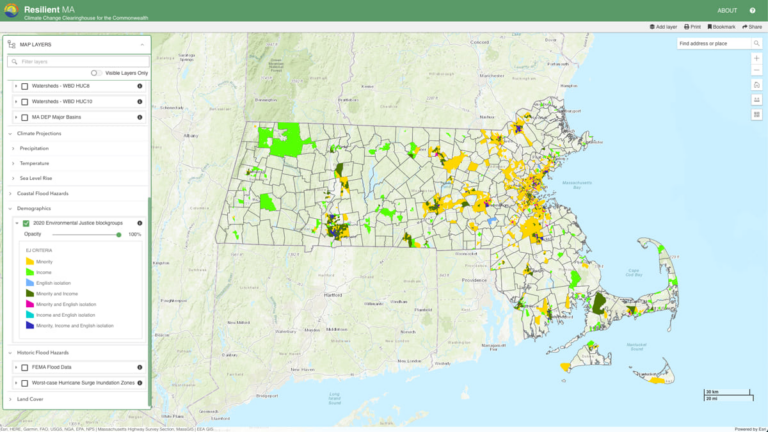Zoom out with the minus button
The image size is (768, 432).
coord(756,70)
